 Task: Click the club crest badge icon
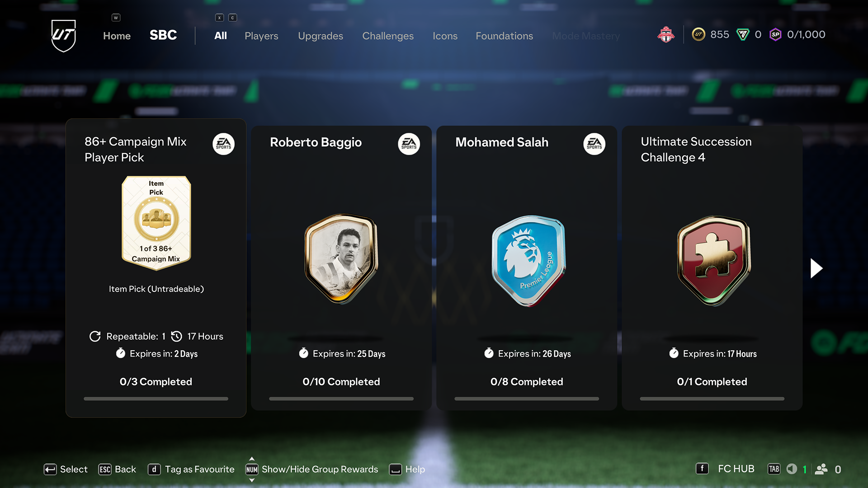pos(666,35)
